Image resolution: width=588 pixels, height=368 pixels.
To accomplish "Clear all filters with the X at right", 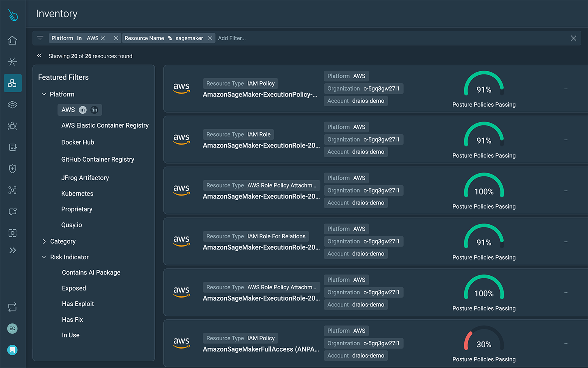I will tap(573, 38).
